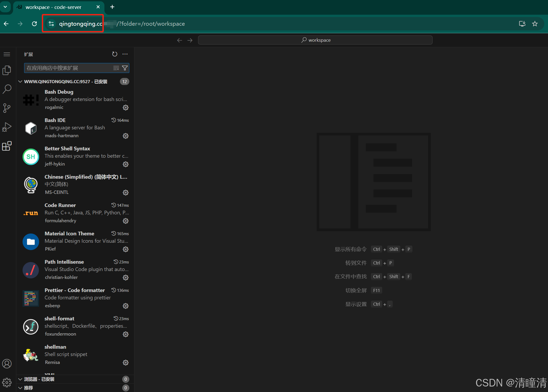Open the Bash Debug extension
The height and width of the screenshot is (392, 548).
[75, 100]
